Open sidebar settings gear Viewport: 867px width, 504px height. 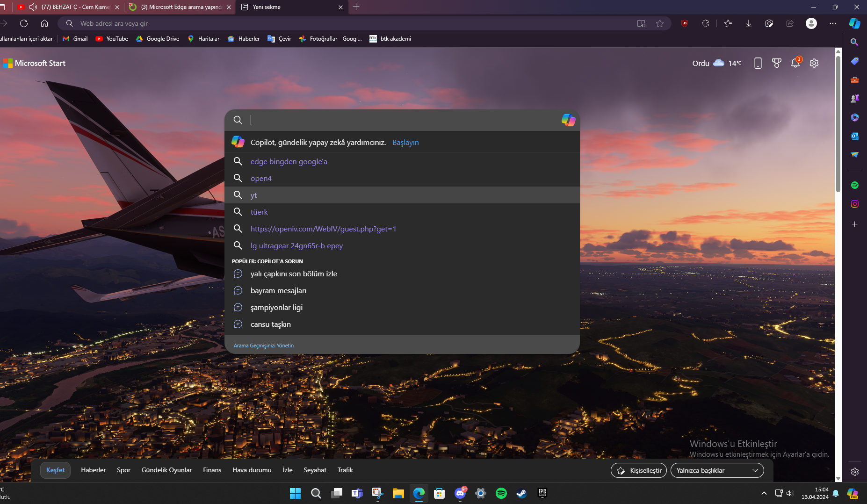[x=854, y=472]
